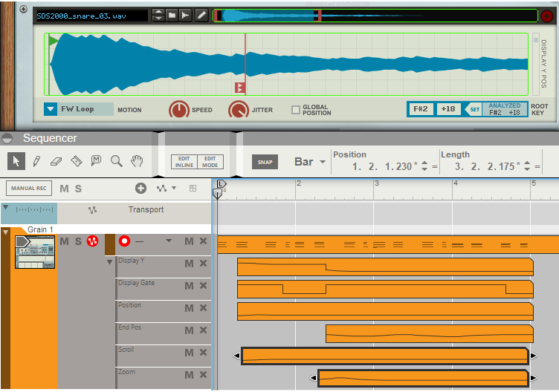The width and height of the screenshot is (559, 392).
Task: Toggle the Snap button
Action: pyautogui.click(x=265, y=162)
